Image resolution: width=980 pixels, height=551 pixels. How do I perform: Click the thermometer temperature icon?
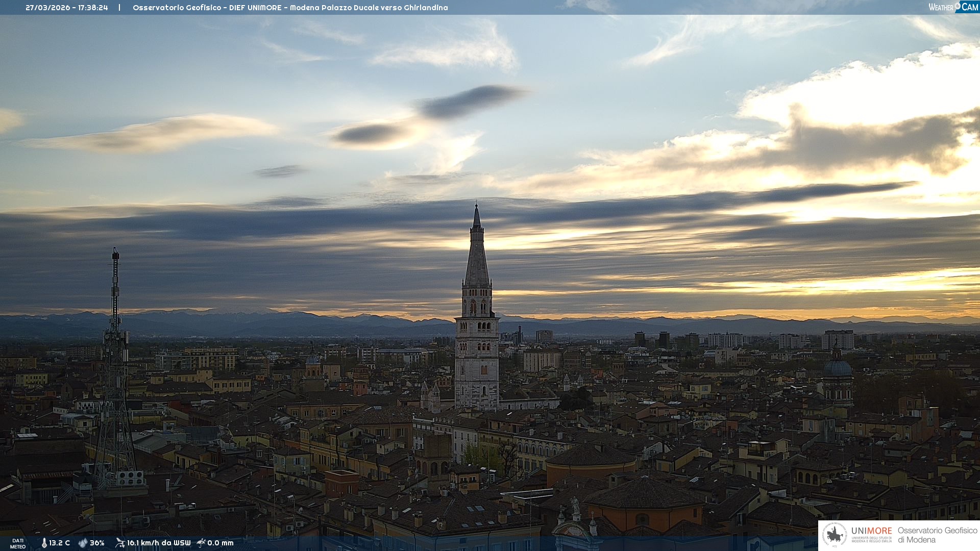[44, 543]
